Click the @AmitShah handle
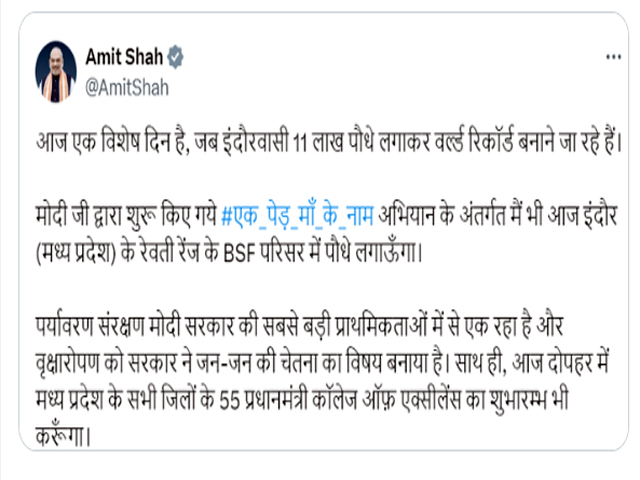 pos(127,86)
